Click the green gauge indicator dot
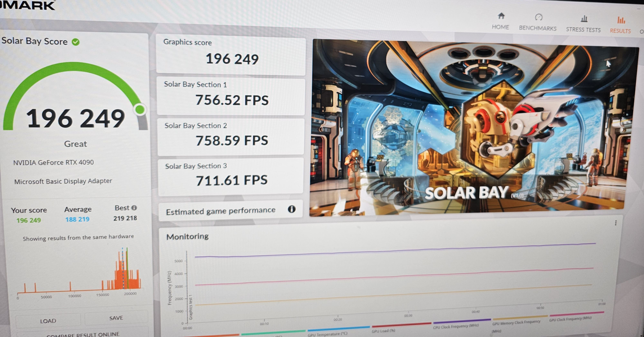 (x=140, y=109)
